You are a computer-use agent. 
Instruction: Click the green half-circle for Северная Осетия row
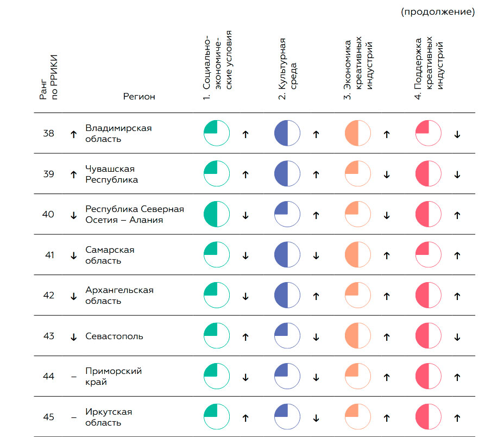point(217,215)
